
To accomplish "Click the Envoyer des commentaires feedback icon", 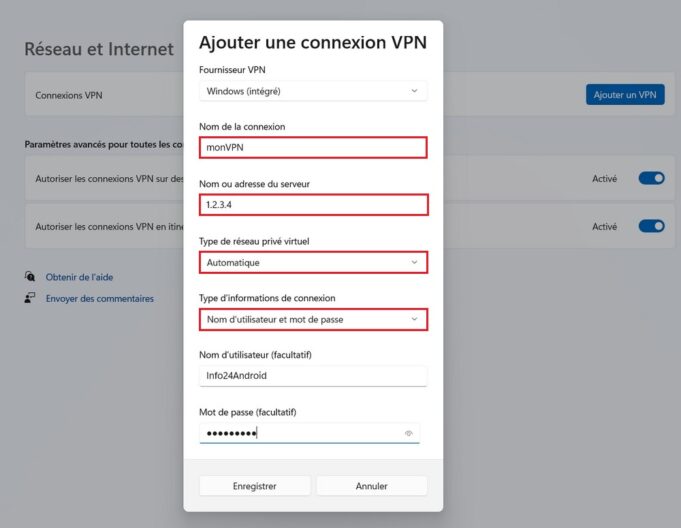I will pyautogui.click(x=31, y=298).
